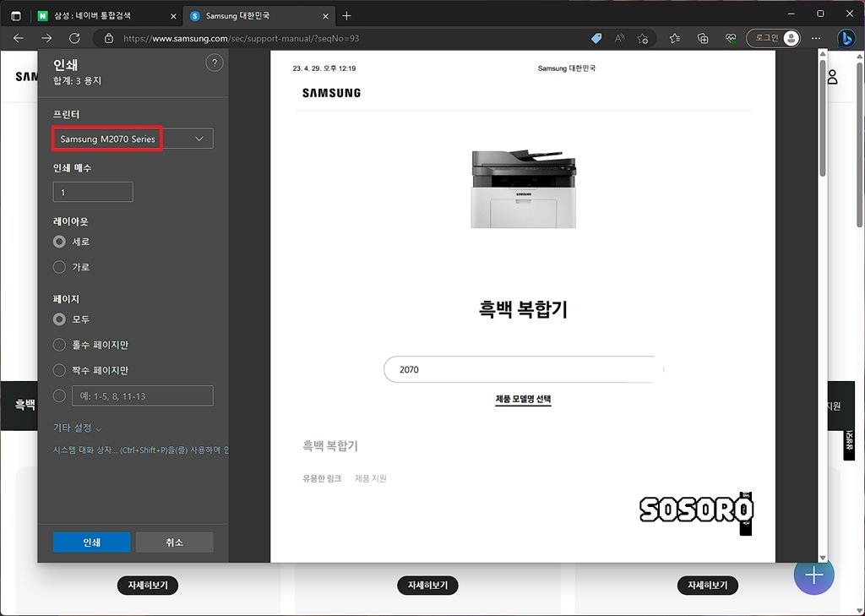
Task: Click the browser address bar URL
Action: coord(241,39)
